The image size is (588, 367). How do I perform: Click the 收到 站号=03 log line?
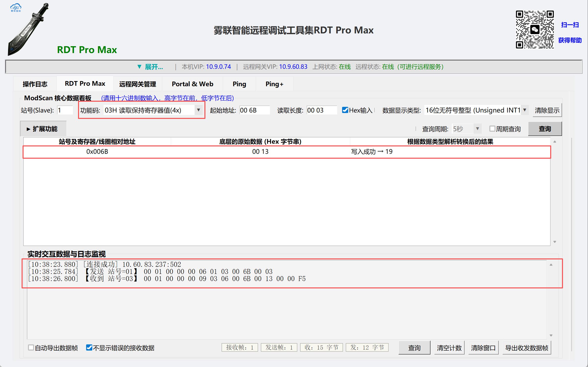167,279
